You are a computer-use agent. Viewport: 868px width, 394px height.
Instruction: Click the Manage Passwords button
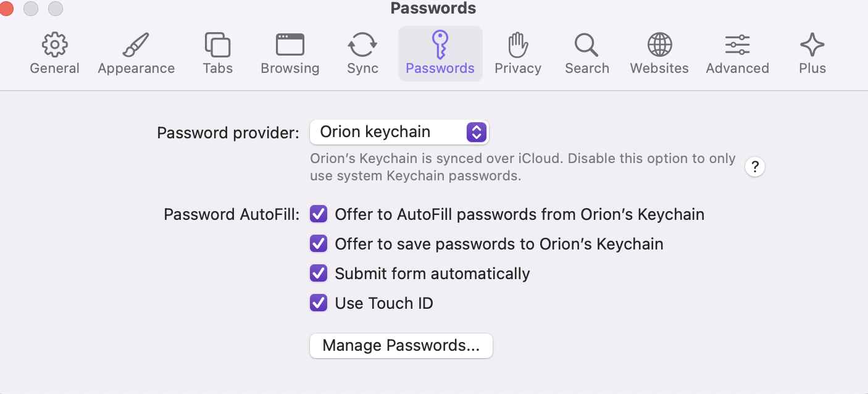click(x=401, y=346)
